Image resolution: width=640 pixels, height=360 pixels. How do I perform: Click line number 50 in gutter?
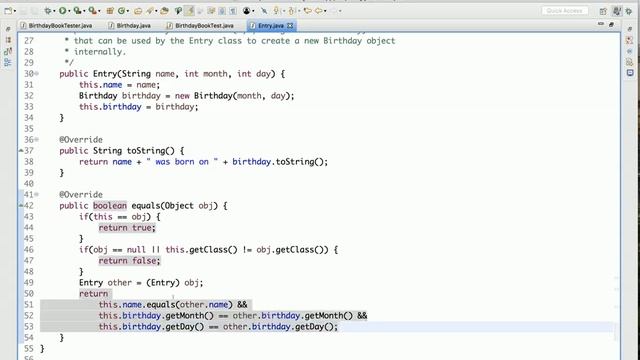[x=29, y=294]
